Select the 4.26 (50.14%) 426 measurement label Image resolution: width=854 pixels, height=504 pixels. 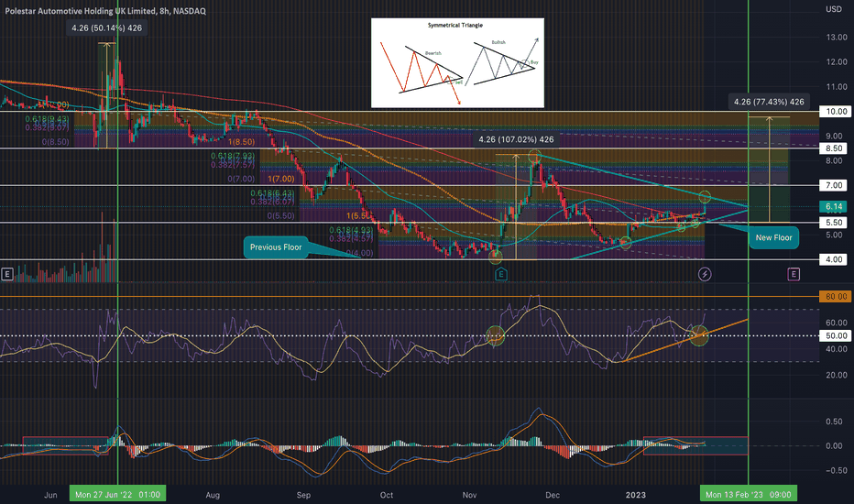(106, 27)
